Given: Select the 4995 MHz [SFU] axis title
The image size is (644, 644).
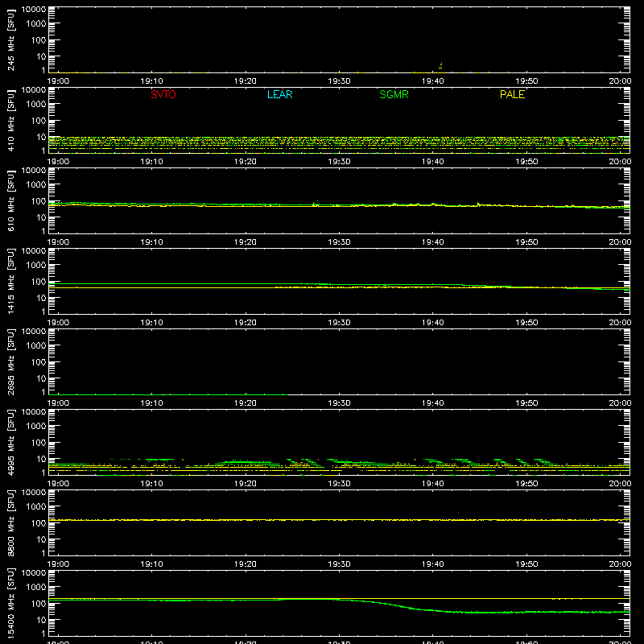Looking at the screenshot, I should point(10,442).
